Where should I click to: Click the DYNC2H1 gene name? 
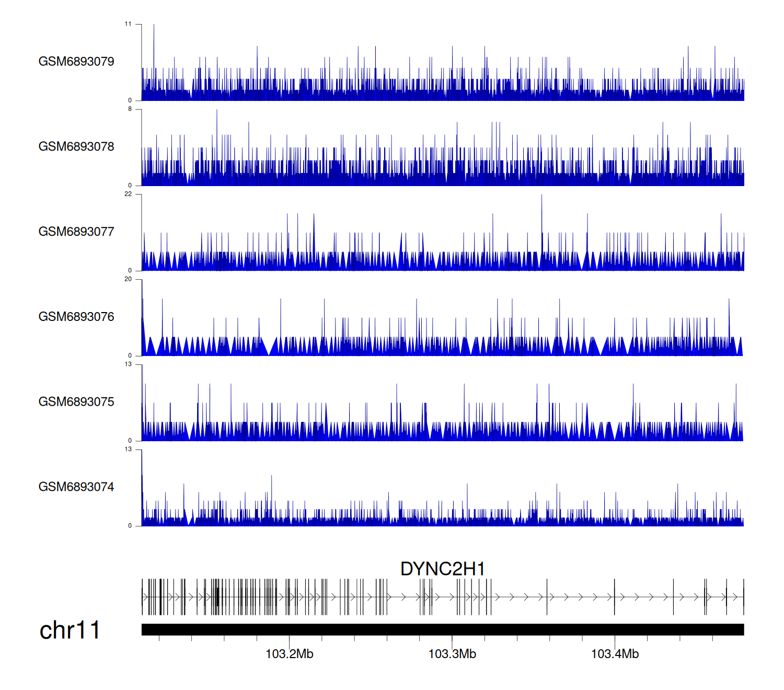pos(442,569)
